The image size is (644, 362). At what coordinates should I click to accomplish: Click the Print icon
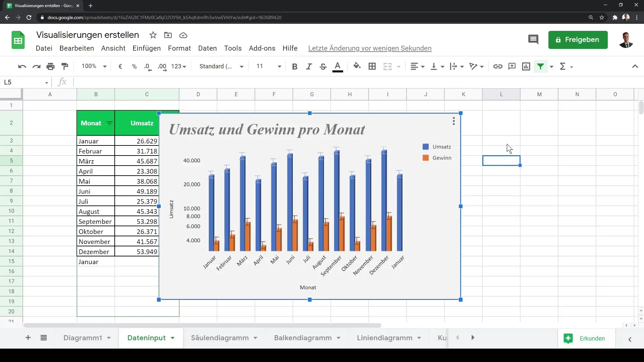51,66
